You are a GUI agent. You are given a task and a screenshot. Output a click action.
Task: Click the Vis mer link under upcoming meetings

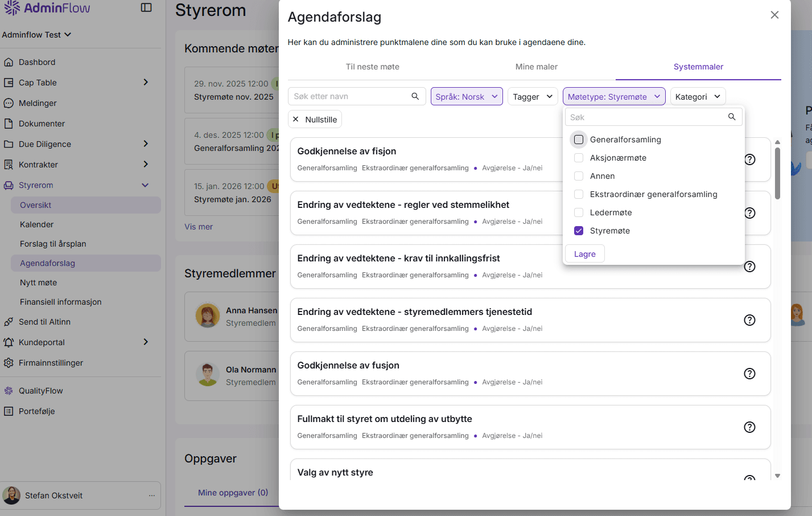[x=198, y=226]
